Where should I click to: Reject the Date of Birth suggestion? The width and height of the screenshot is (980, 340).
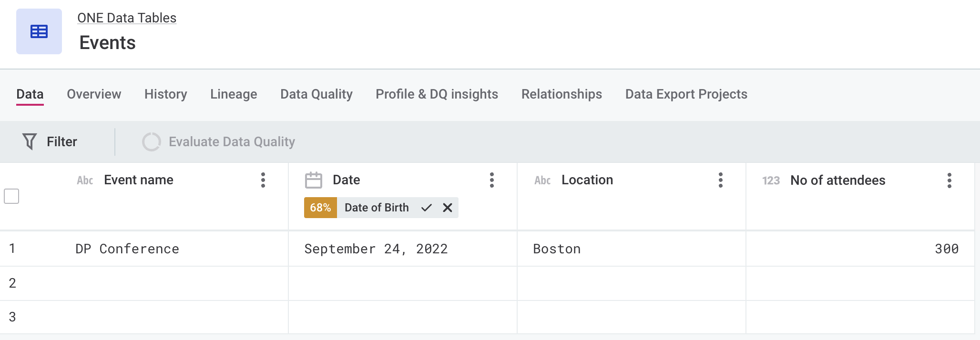(447, 208)
